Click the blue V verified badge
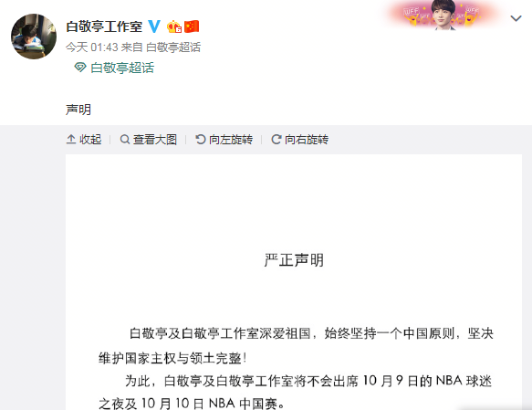 (154, 26)
